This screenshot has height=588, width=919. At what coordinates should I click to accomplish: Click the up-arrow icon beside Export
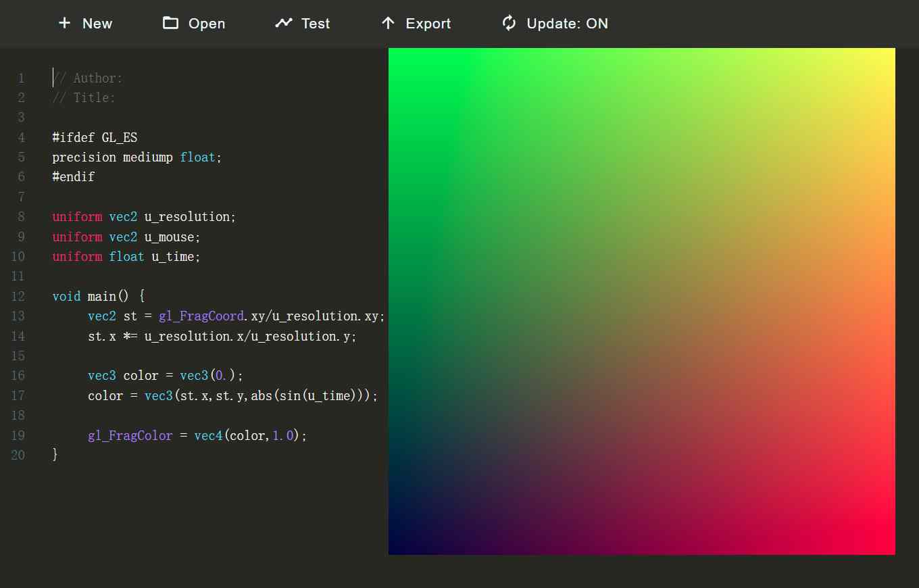coord(388,23)
